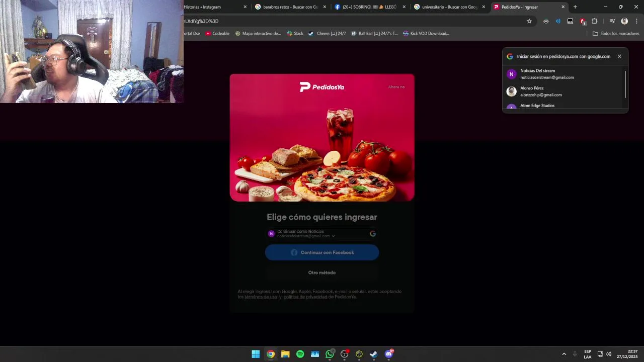This screenshot has height=362, width=644.
Task: Open Cheem 24/7 bookmark
Action: coord(327,34)
